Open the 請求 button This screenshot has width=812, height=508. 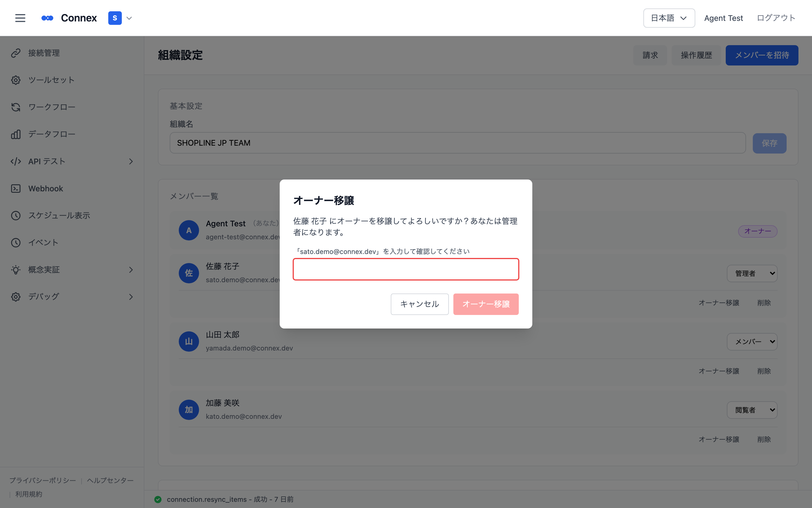pyautogui.click(x=650, y=55)
